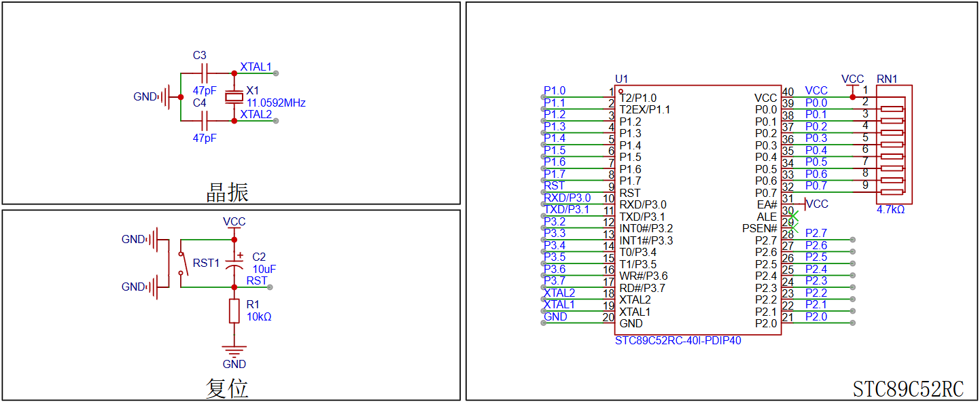Click the blue GND net label at pin 20
Viewport: 980px width, 402px height.
pyautogui.click(x=556, y=316)
